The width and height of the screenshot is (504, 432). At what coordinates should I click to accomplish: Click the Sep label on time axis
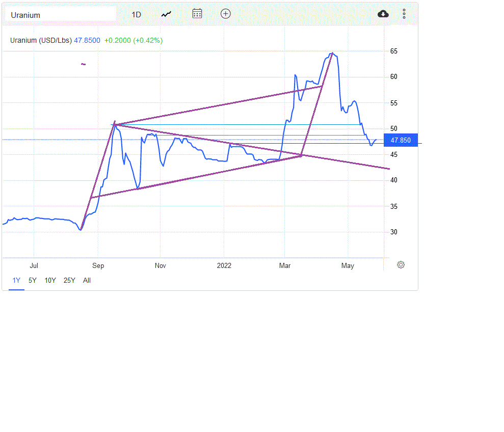click(98, 265)
